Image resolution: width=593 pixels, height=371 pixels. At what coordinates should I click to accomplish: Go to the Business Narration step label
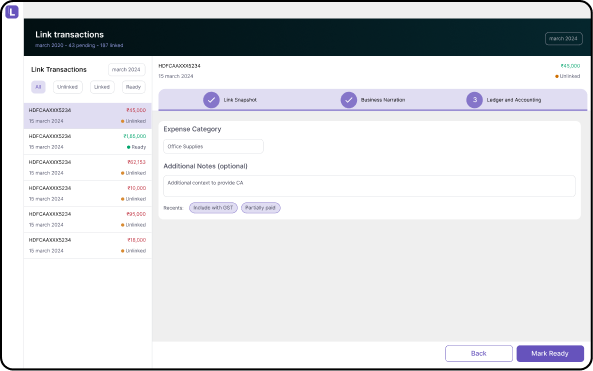pyautogui.click(x=383, y=100)
